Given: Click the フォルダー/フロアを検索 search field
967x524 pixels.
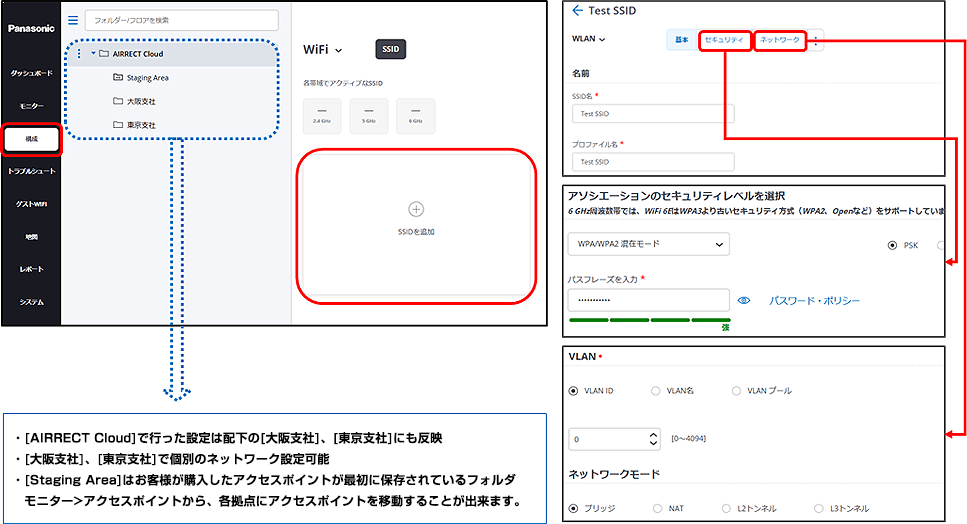Looking at the screenshot, I should point(181,20).
